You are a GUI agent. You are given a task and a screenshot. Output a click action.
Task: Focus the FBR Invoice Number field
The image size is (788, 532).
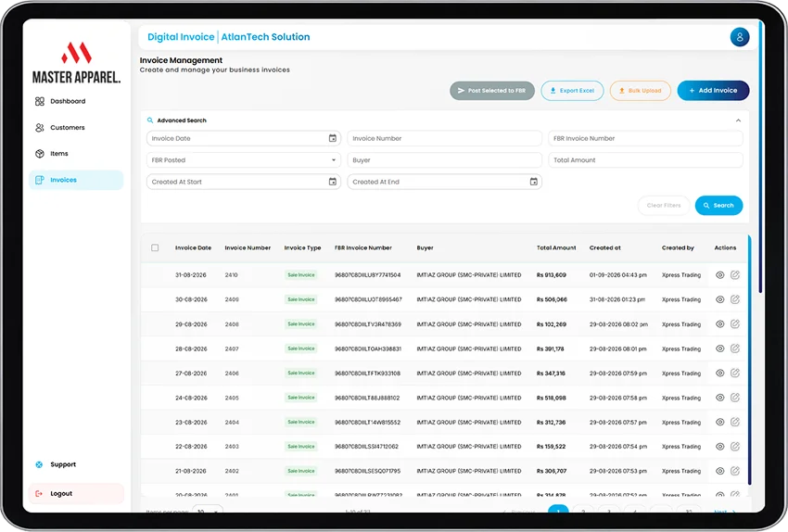pyautogui.click(x=645, y=138)
